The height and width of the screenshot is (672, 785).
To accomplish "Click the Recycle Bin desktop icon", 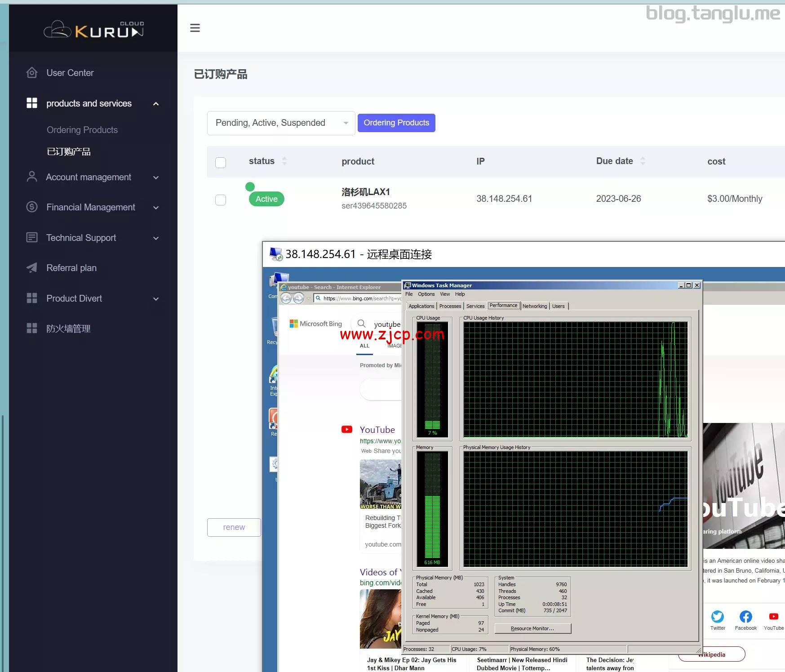I will click(x=274, y=327).
